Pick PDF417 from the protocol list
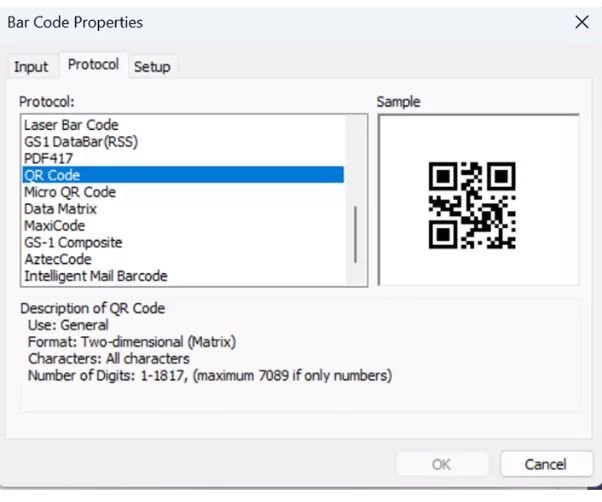Screen dimensions: 602x502 (48, 158)
